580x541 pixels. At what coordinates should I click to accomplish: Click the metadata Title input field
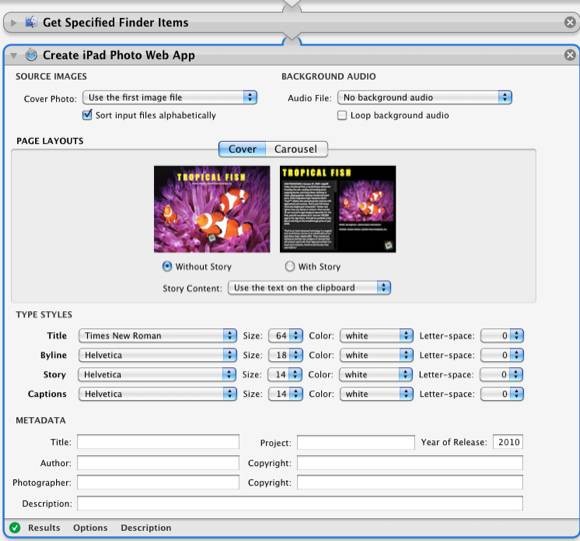point(158,442)
